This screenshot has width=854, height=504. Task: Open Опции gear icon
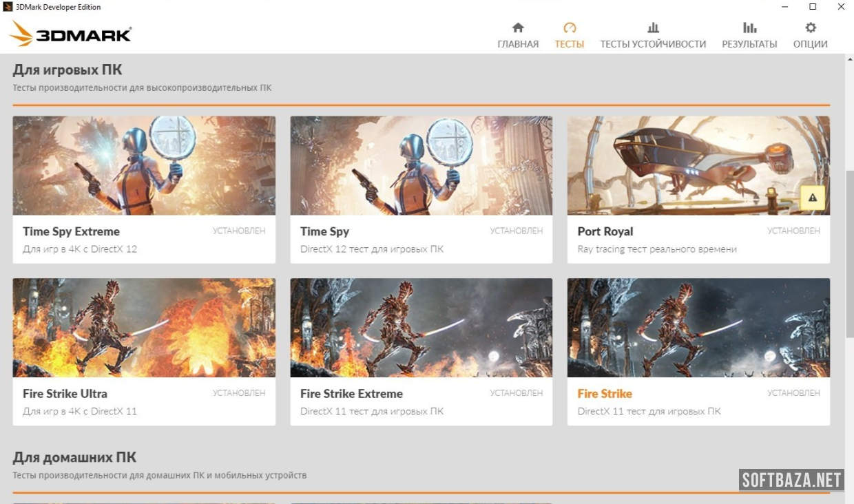[811, 28]
